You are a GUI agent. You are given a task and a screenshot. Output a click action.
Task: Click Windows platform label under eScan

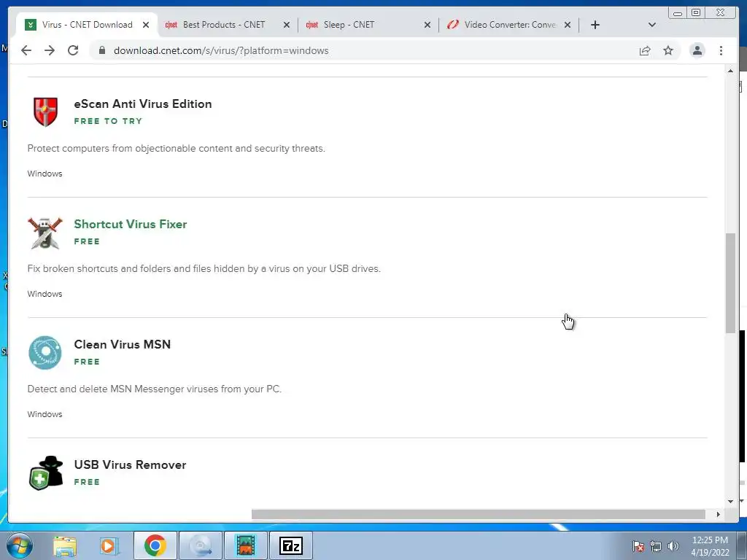click(x=44, y=174)
